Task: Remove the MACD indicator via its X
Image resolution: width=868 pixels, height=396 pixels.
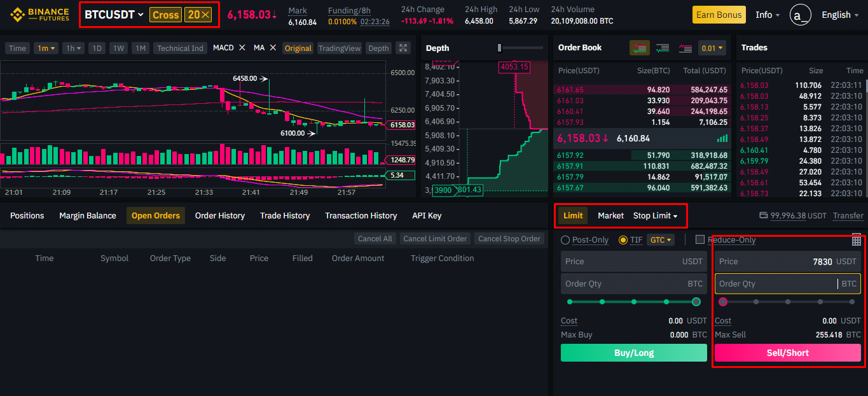Action: tap(242, 48)
